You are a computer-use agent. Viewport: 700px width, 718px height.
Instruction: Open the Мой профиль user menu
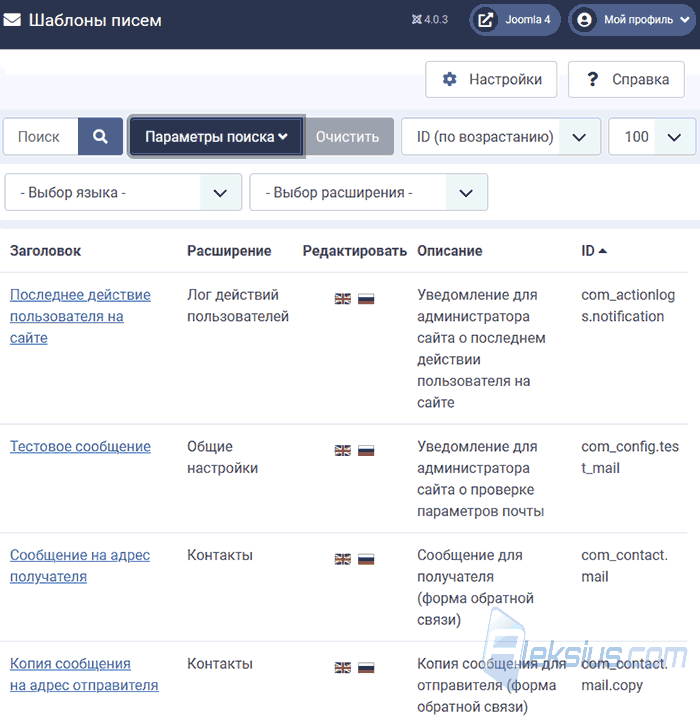632,20
